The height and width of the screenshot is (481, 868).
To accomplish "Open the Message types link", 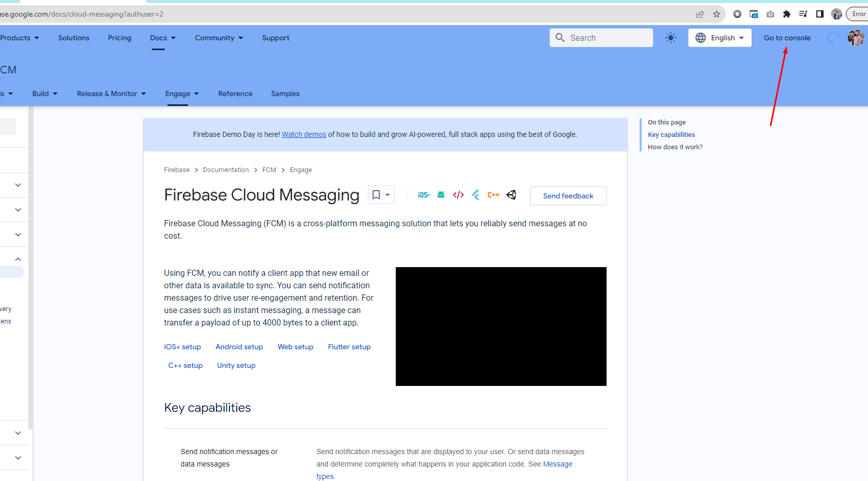I will [x=557, y=464].
